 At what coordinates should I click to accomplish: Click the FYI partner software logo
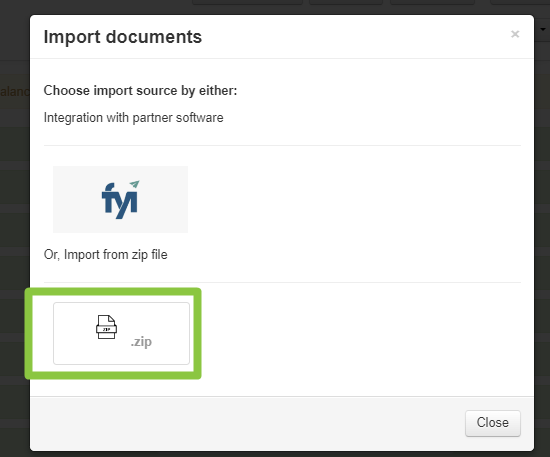click(x=120, y=200)
